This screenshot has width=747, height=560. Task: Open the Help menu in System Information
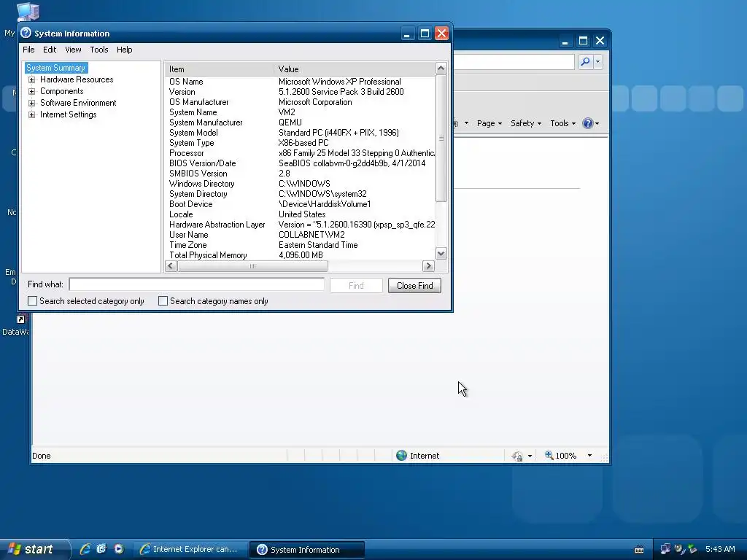coord(124,50)
